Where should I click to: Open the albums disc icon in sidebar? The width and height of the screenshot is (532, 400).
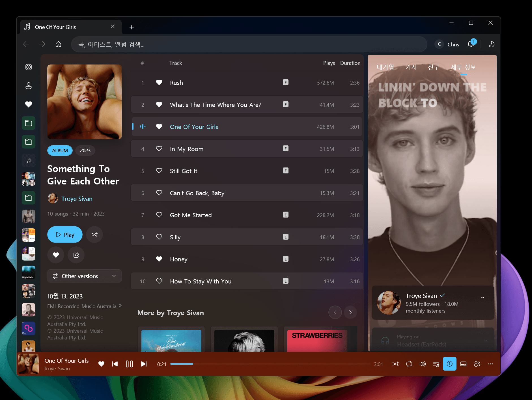point(29,67)
